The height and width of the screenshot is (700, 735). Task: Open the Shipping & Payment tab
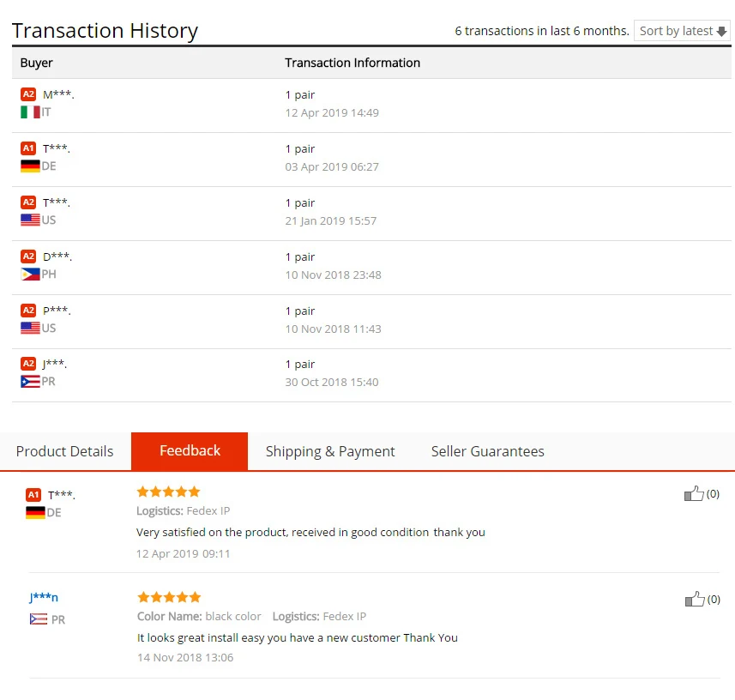pyautogui.click(x=330, y=451)
